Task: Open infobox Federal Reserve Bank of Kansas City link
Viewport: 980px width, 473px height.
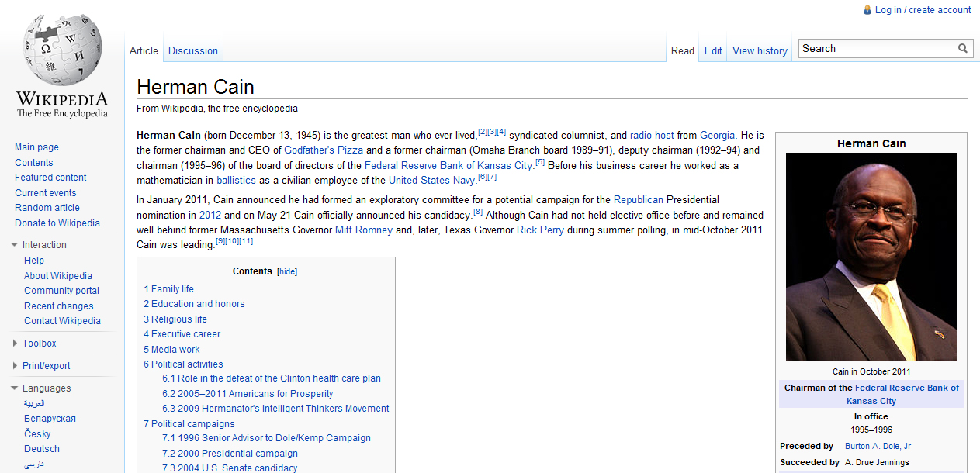Action: click(904, 395)
